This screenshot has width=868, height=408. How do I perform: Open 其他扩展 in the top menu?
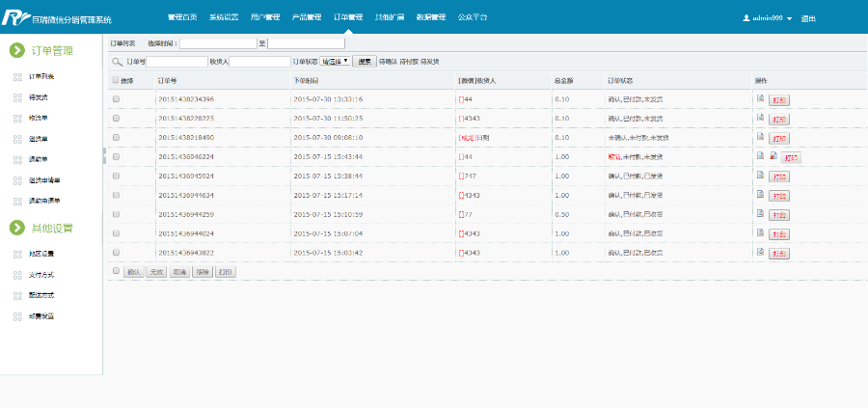(x=390, y=17)
